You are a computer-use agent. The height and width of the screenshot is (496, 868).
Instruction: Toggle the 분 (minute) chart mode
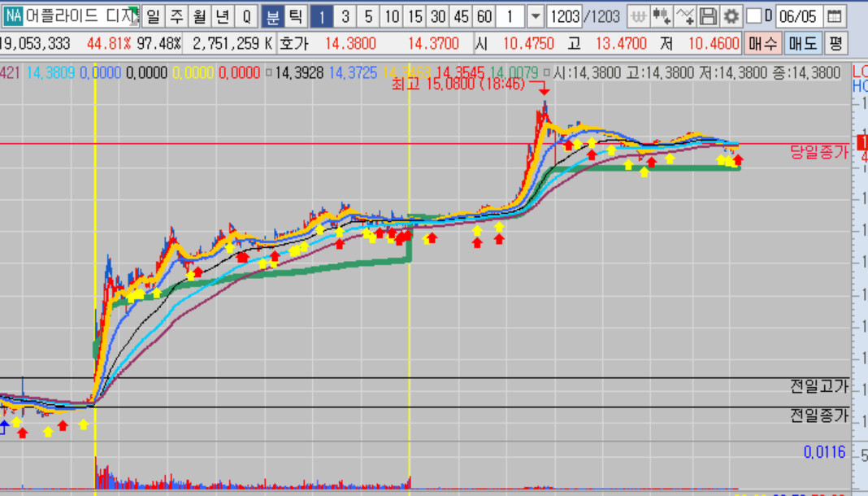(x=271, y=16)
